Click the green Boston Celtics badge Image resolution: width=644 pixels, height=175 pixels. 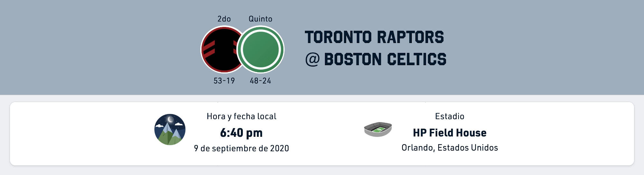click(260, 49)
